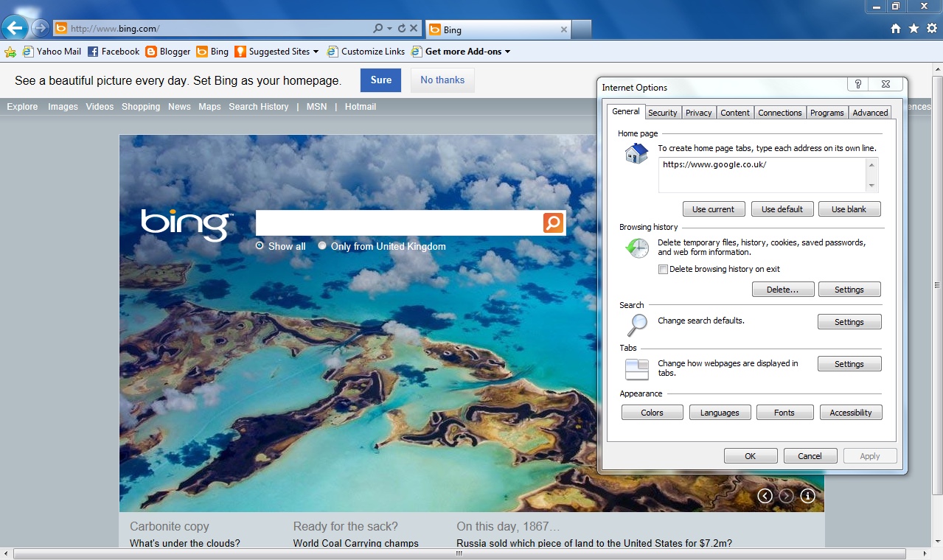Click the browser Back arrow button
This screenshot has height=560, width=943.
(15, 28)
